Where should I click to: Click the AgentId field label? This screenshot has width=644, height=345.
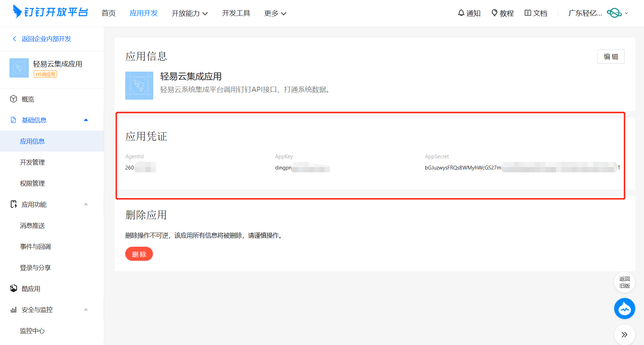click(x=134, y=157)
